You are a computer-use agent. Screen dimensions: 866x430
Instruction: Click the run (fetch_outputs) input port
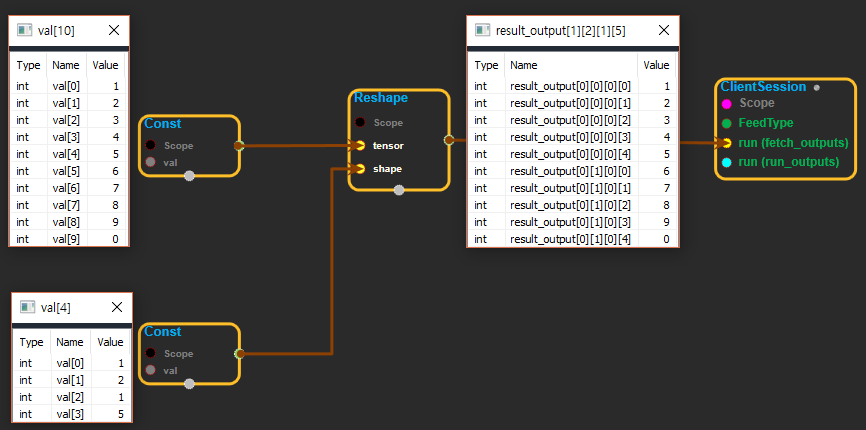[726, 143]
